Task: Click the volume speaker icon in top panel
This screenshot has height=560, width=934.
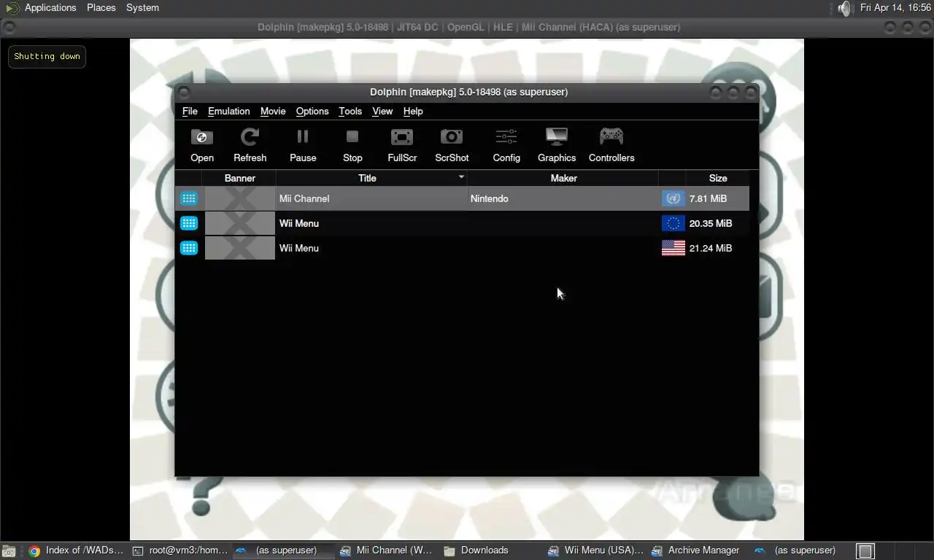Action: pyautogui.click(x=844, y=8)
